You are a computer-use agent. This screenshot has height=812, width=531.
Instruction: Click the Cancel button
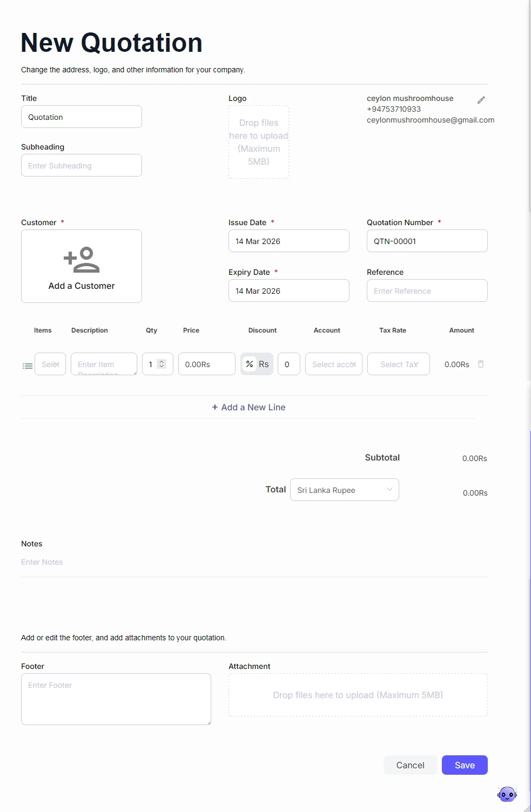click(x=410, y=765)
